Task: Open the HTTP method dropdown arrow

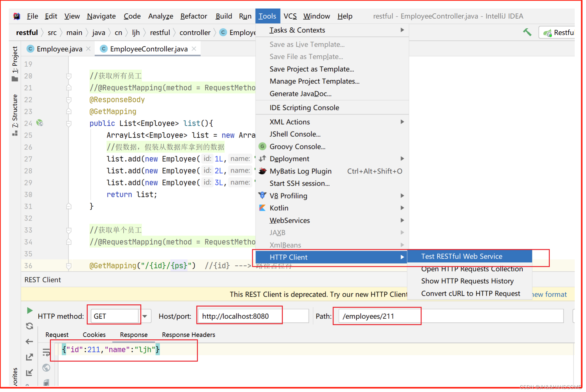Action: [145, 316]
